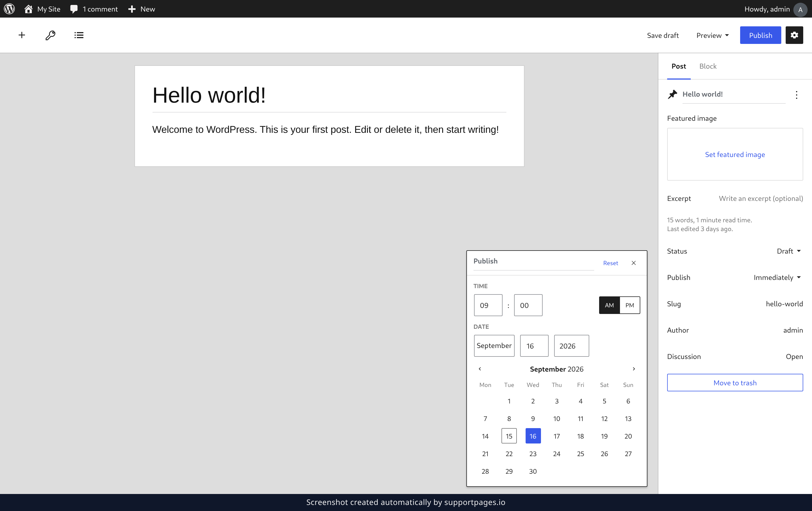
Task: Click the year field showing 2026
Action: click(x=571, y=346)
